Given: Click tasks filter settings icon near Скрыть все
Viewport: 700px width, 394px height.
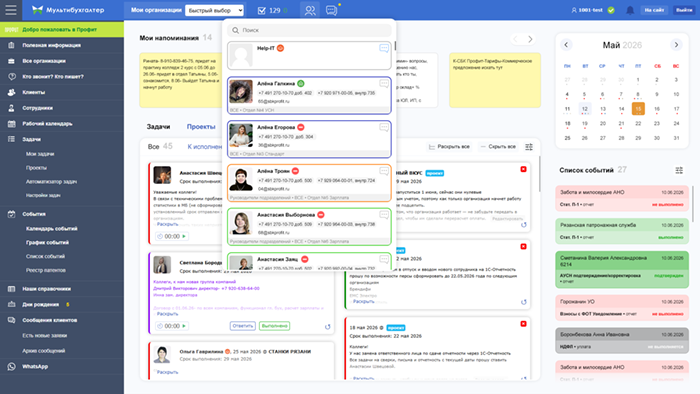Looking at the screenshot, I should 529,147.
